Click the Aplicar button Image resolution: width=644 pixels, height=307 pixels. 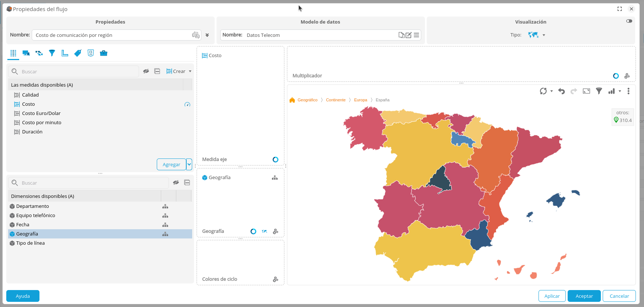tap(552, 296)
